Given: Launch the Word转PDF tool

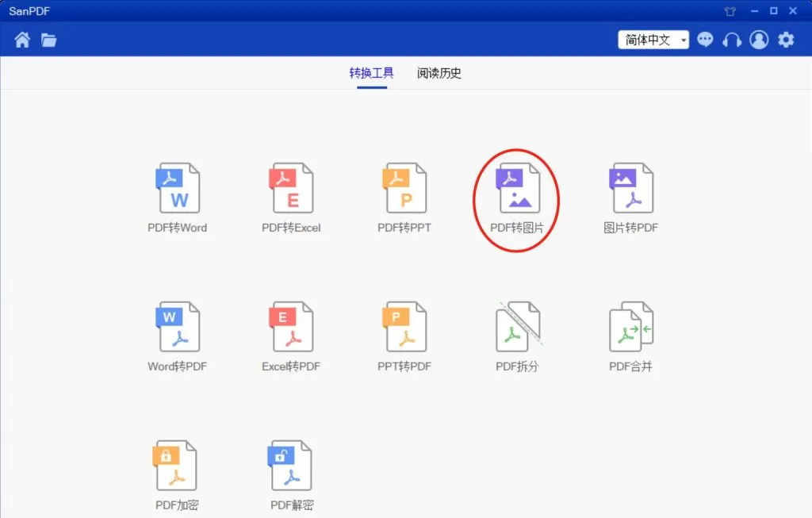Looking at the screenshot, I should click(178, 336).
